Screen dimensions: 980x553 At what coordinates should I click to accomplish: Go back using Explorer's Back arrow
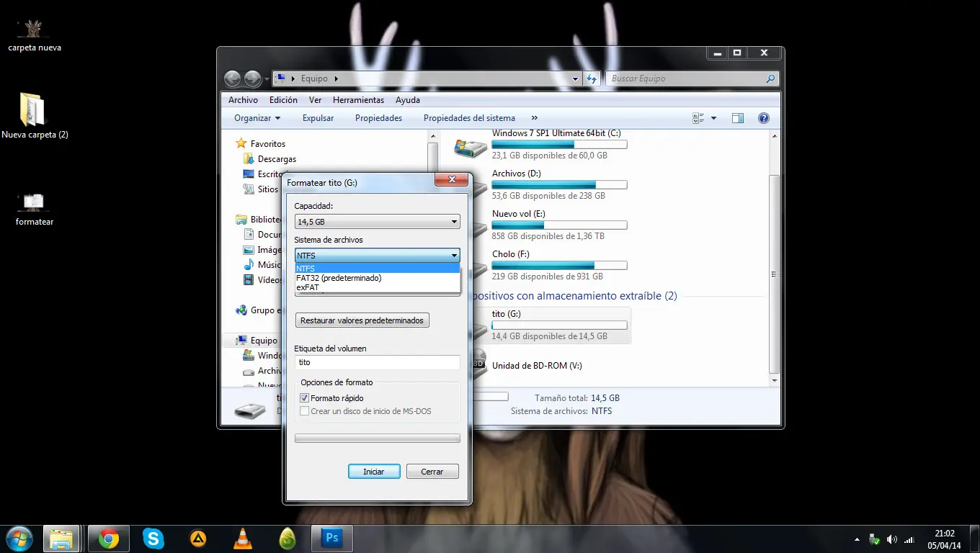tap(232, 78)
